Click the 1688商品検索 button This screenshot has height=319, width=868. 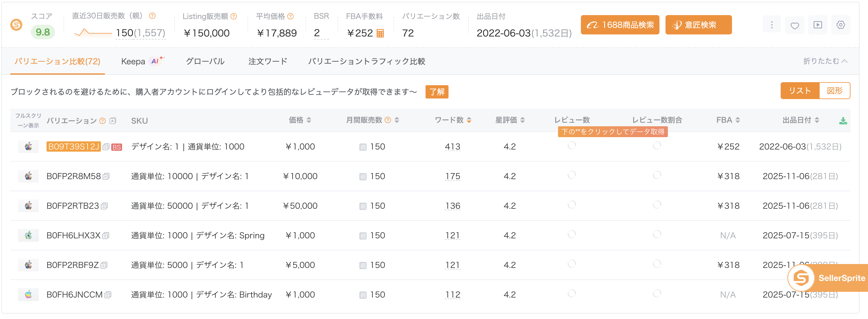click(620, 25)
